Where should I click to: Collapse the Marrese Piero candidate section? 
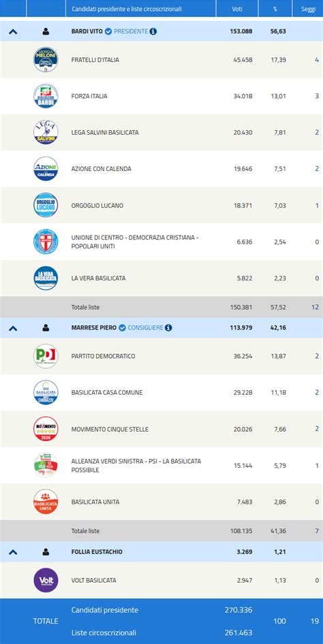[13, 327]
